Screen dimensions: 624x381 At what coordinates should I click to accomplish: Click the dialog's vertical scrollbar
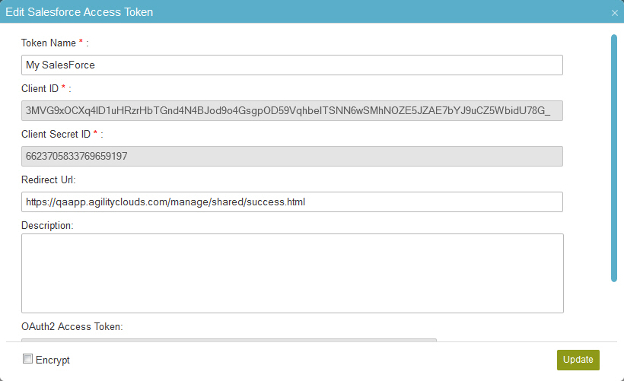click(614, 158)
